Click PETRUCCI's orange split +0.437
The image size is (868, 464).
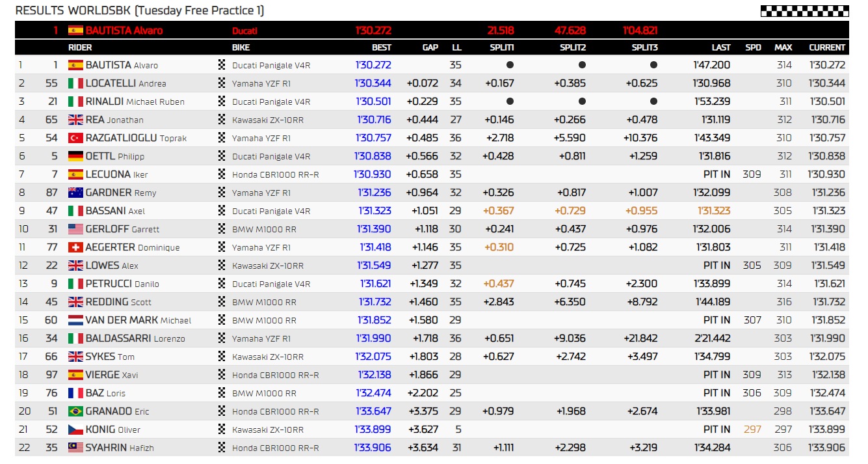(499, 284)
